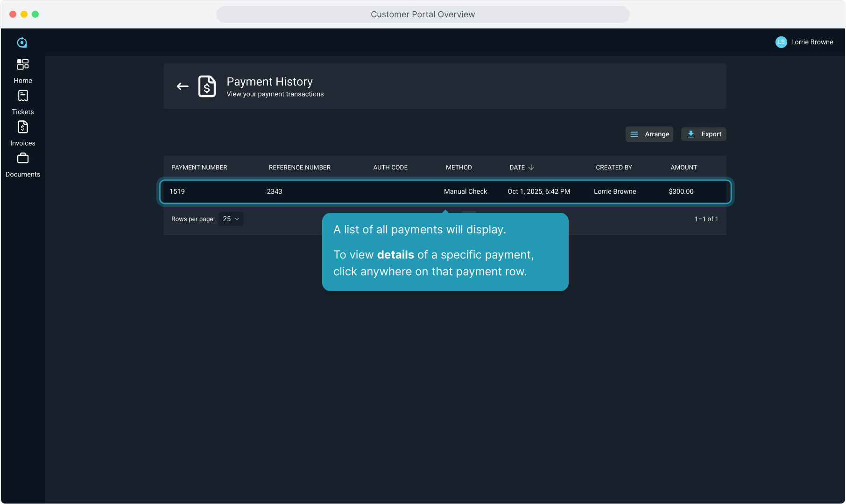Open the Documents briefcase icon

(x=22, y=159)
